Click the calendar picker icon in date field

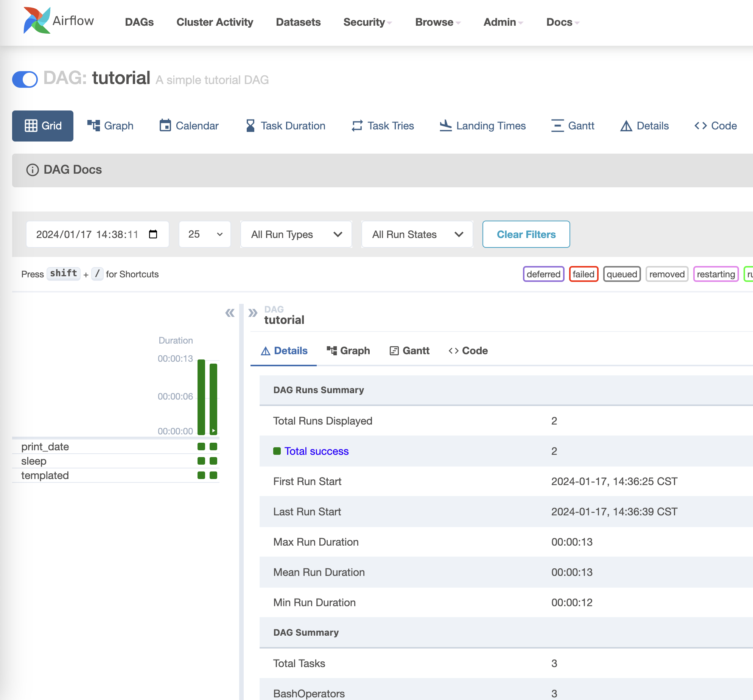(153, 234)
